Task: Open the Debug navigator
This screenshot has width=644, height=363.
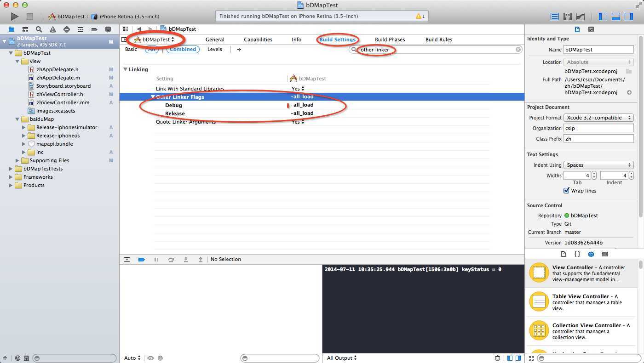Action: (80, 29)
